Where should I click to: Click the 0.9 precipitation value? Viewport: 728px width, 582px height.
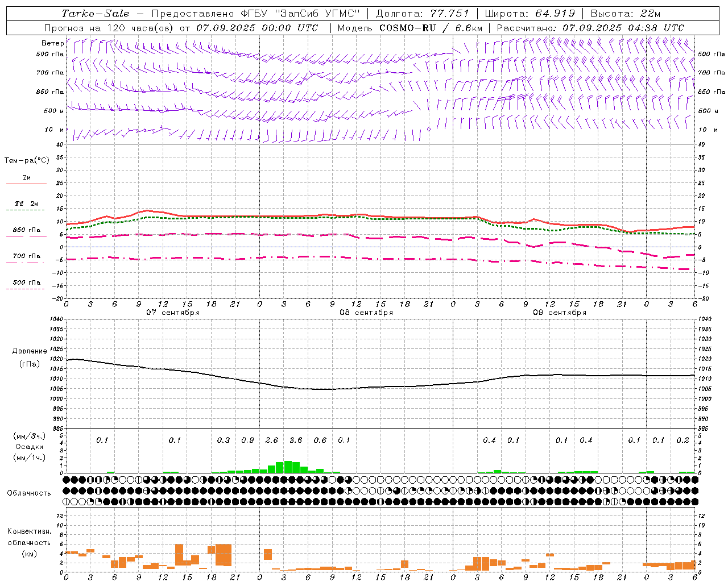(x=247, y=440)
